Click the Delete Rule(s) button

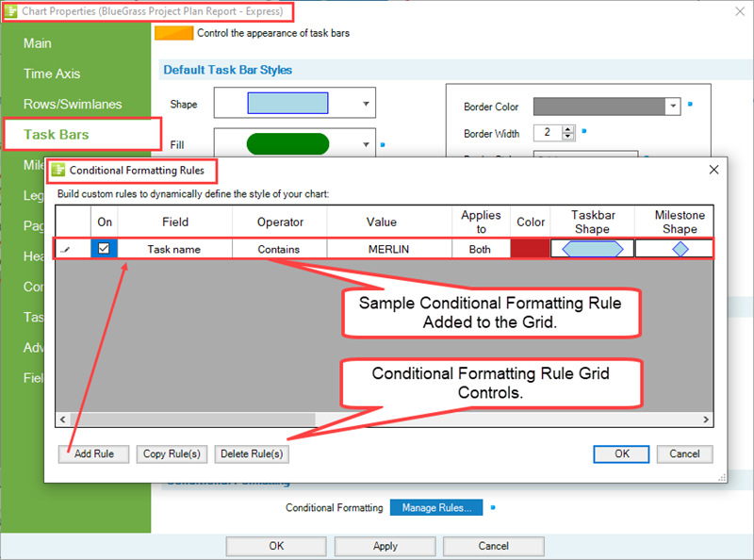click(251, 453)
